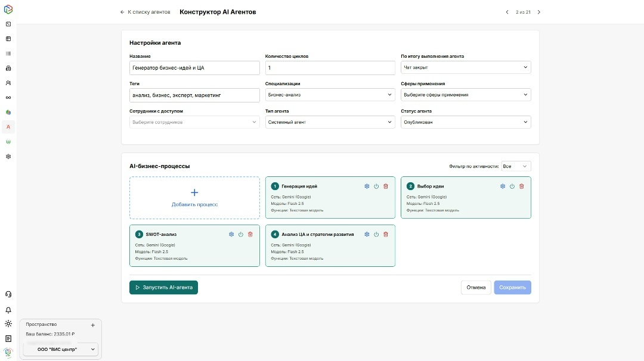Open notifications bell in the sidebar
The width and height of the screenshot is (644, 361).
(x=8, y=310)
